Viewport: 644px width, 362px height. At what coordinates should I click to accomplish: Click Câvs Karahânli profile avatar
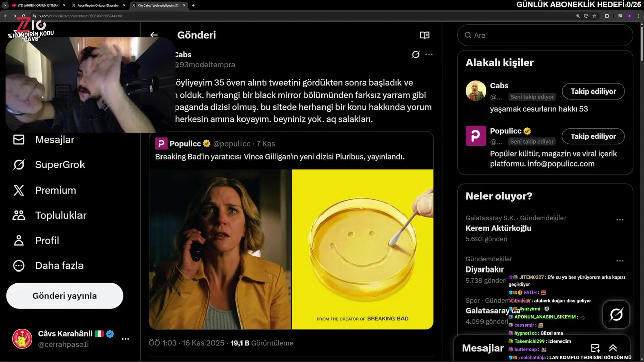click(x=22, y=339)
